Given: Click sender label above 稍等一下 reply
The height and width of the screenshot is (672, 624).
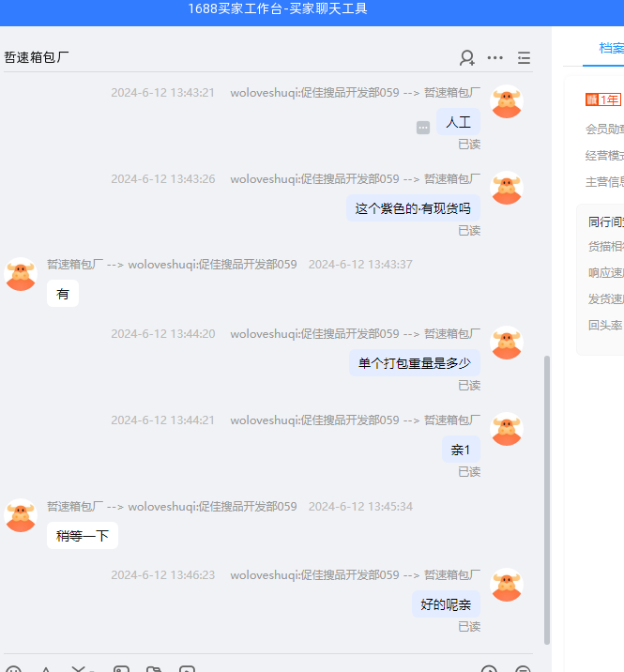Looking at the screenshot, I should tap(172, 507).
